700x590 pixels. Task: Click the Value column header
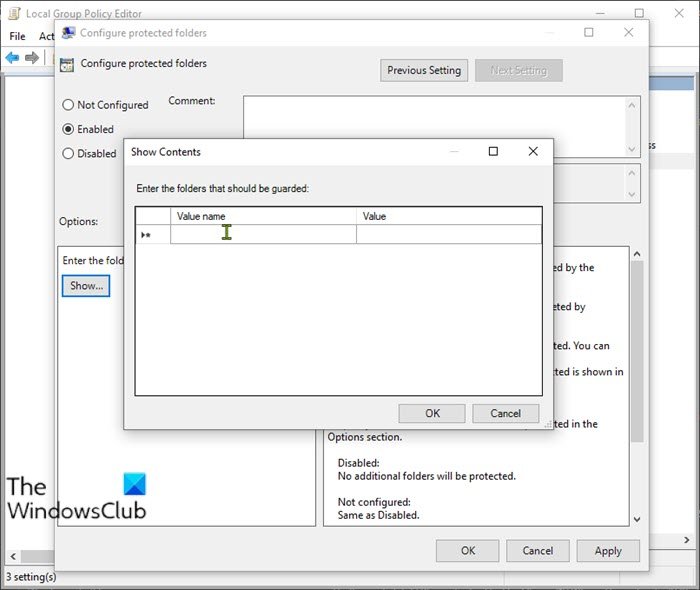449,216
